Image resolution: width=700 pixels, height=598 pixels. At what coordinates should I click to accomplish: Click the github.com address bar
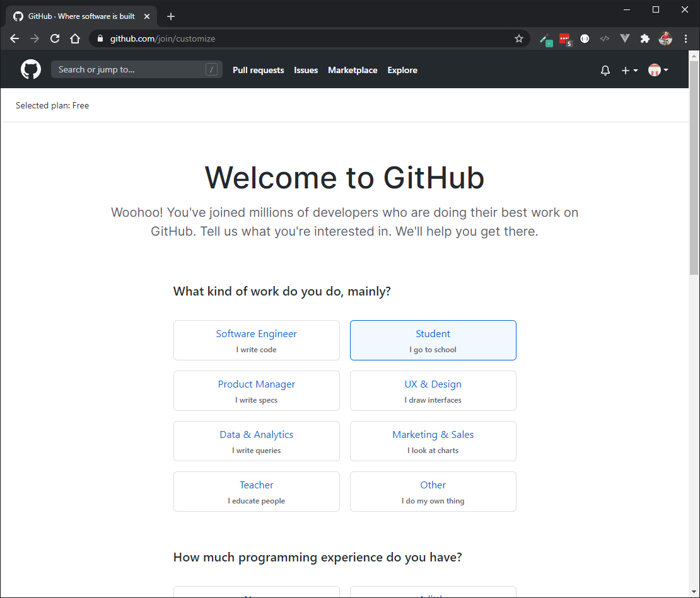pos(310,39)
